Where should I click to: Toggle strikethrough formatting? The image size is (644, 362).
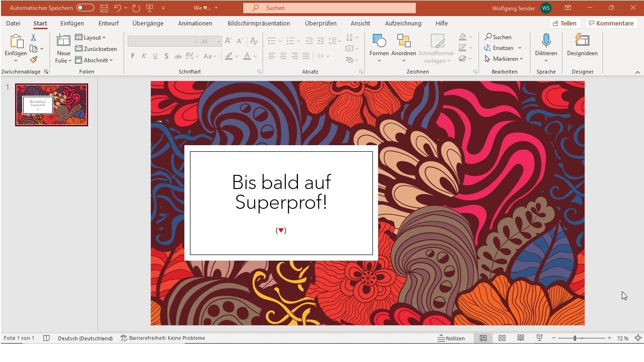coord(178,56)
